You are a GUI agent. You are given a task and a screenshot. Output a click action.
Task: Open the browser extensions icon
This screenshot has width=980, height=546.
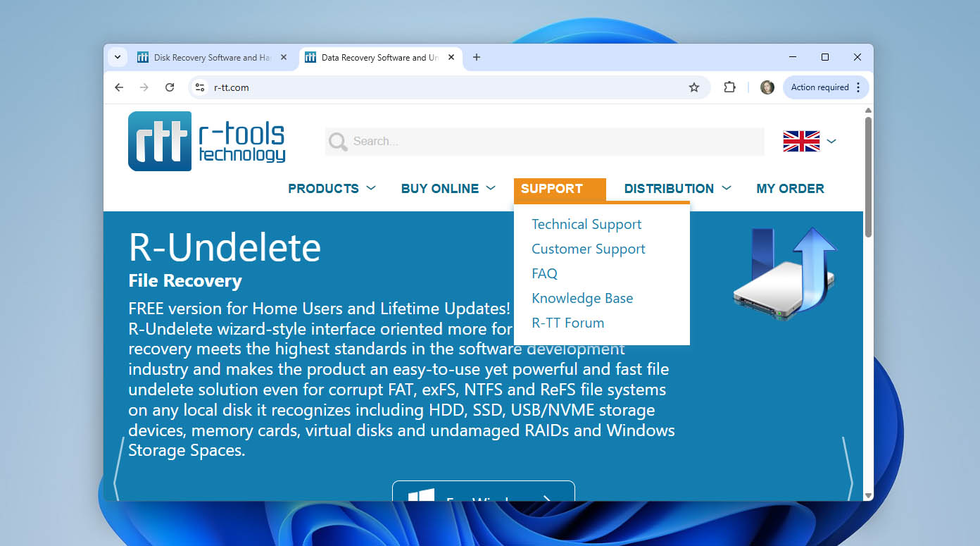(x=729, y=87)
